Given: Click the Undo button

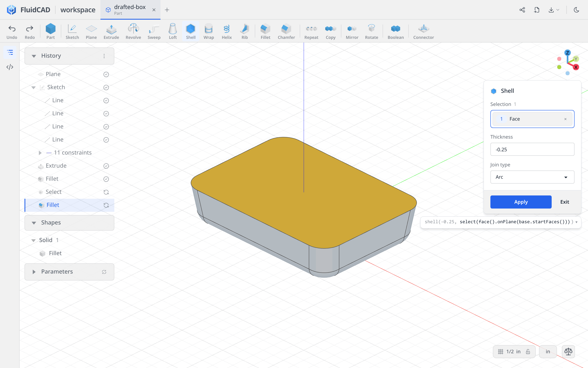Looking at the screenshot, I should 12,31.
